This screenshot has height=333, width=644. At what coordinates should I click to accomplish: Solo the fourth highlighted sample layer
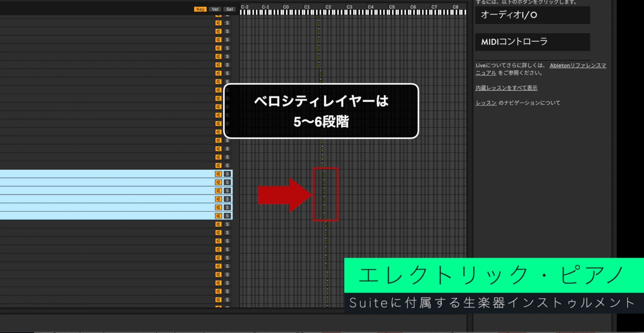point(227,199)
